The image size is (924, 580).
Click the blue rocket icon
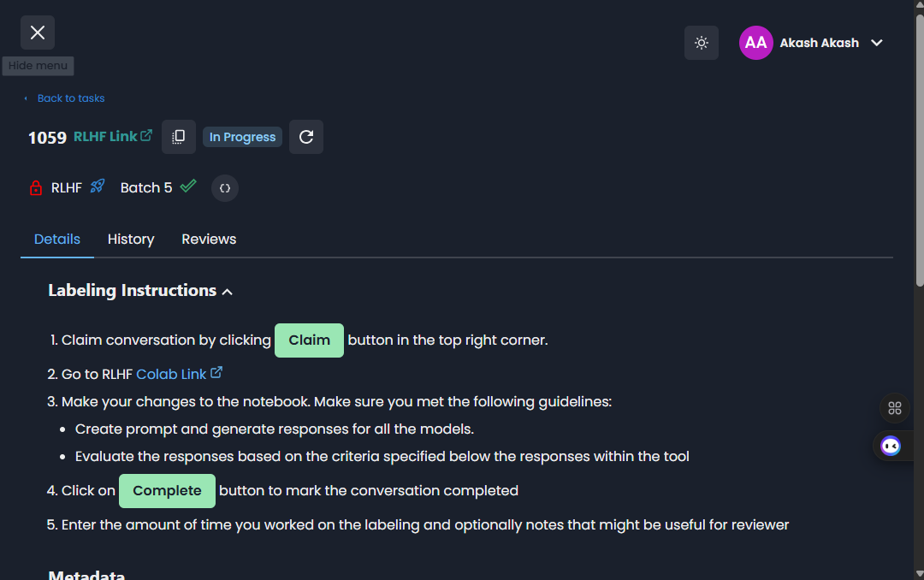click(x=98, y=186)
